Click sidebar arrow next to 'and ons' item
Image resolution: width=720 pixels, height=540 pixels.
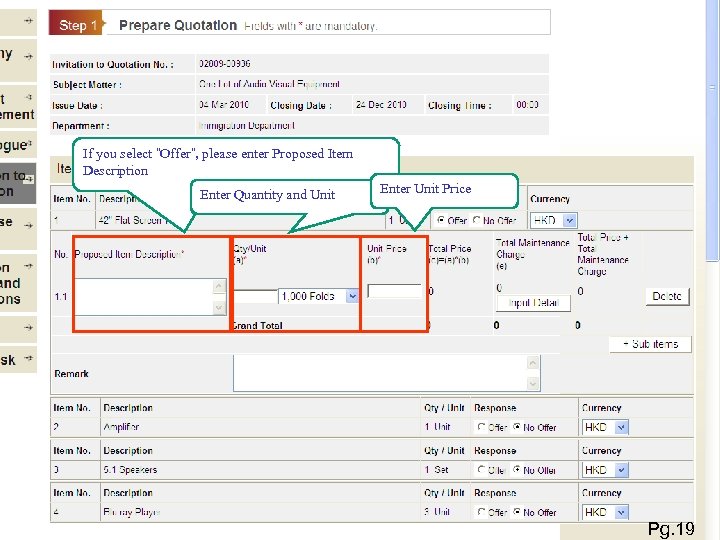[x=28, y=266]
